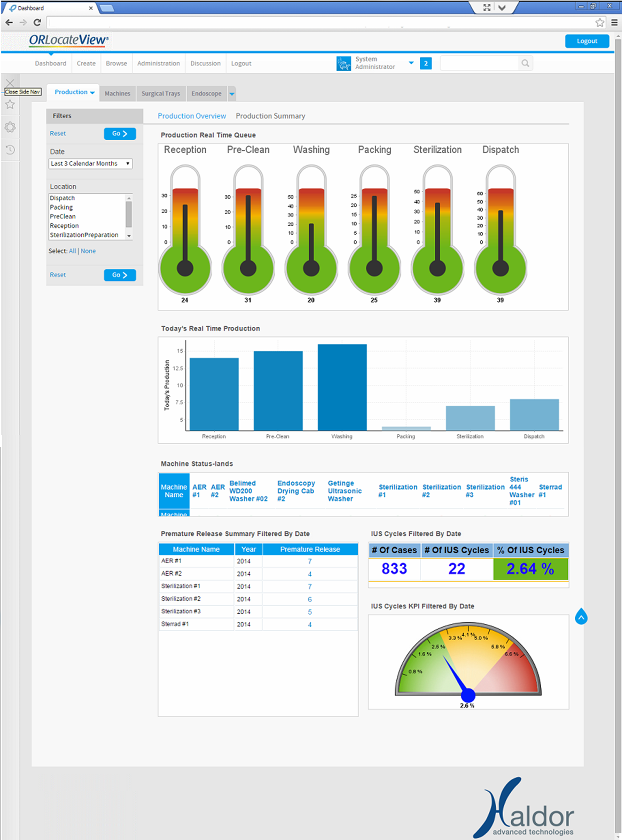This screenshot has height=840, width=622.
Task: Click the scroll-to-top round arrow button
Action: [581, 617]
